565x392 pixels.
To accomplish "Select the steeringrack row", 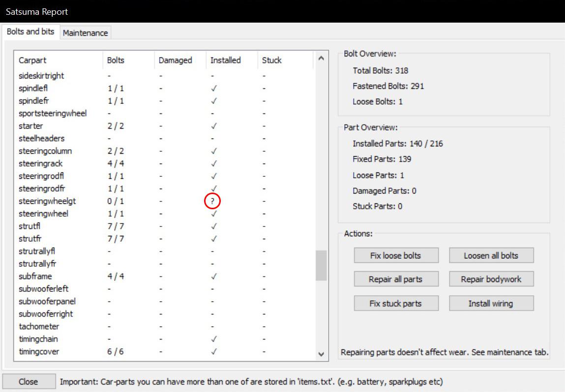I will click(164, 164).
